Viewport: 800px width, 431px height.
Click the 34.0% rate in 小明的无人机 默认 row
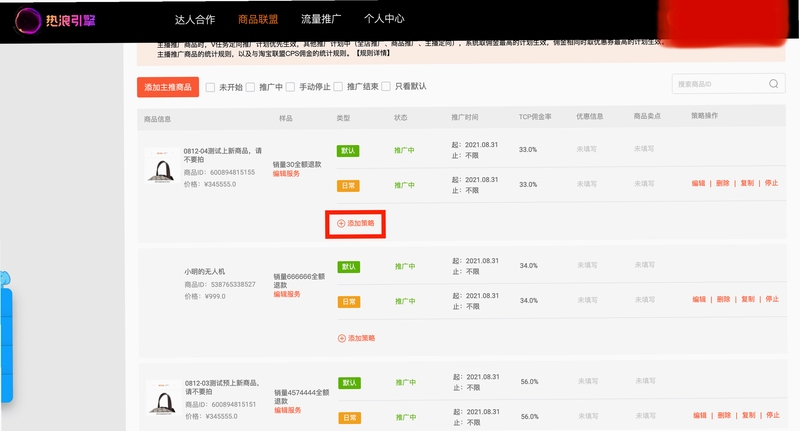tap(529, 266)
